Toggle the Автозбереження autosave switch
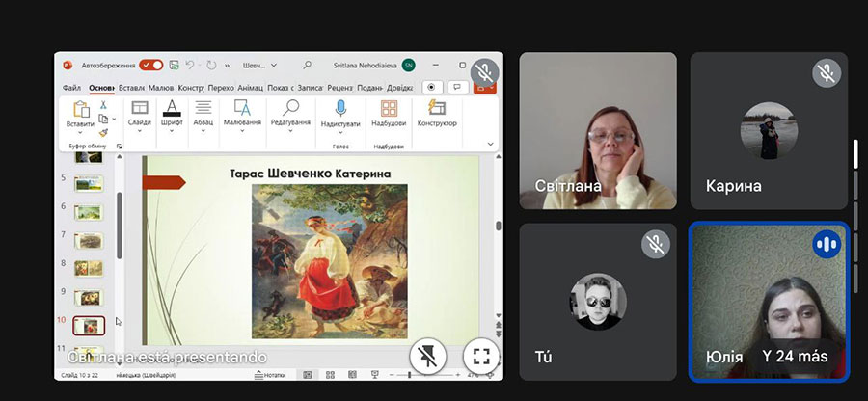 point(151,66)
